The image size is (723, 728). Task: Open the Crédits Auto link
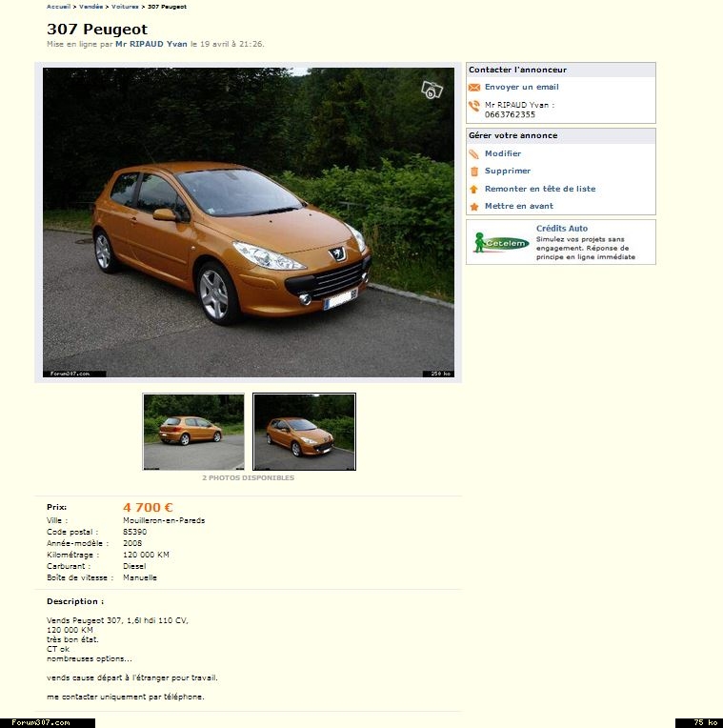561,229
